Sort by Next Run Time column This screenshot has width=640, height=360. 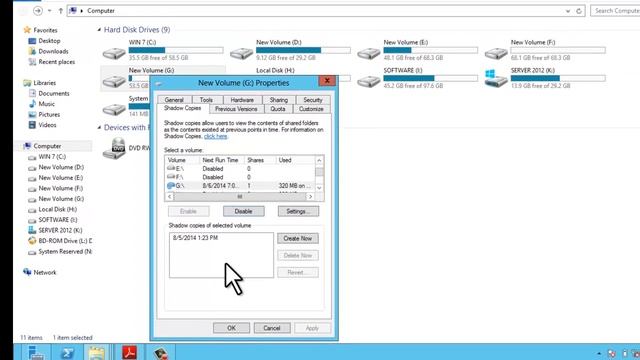click(x=222, y=160)
